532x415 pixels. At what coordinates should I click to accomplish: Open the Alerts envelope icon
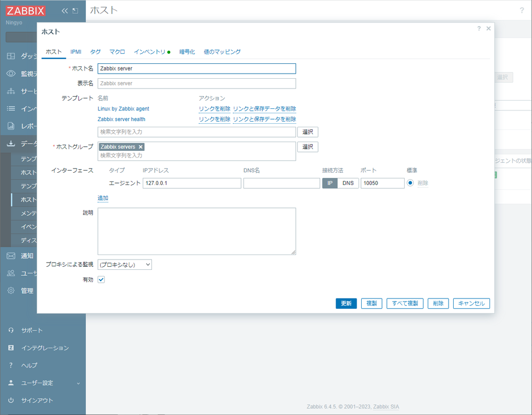(11, 256)
